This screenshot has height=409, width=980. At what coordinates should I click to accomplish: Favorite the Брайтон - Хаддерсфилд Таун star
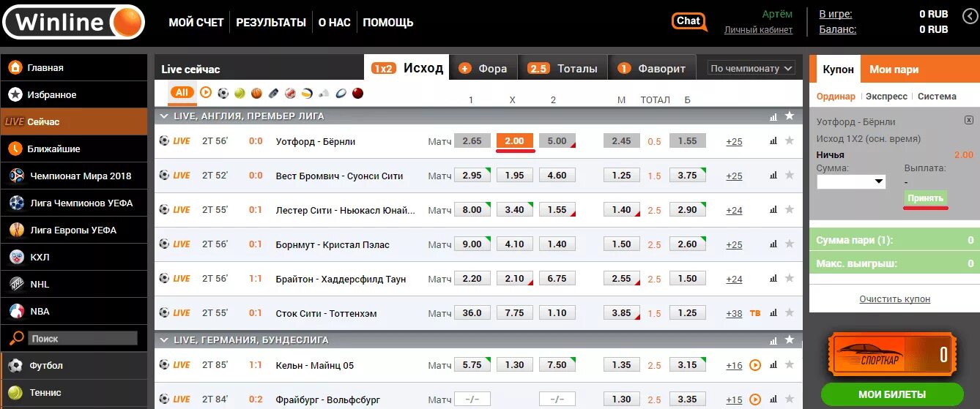click(790, 278)
